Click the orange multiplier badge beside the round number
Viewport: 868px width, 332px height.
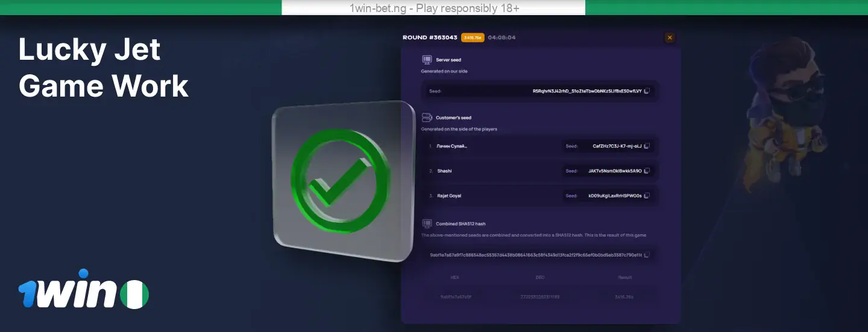(x=473, y=37)
